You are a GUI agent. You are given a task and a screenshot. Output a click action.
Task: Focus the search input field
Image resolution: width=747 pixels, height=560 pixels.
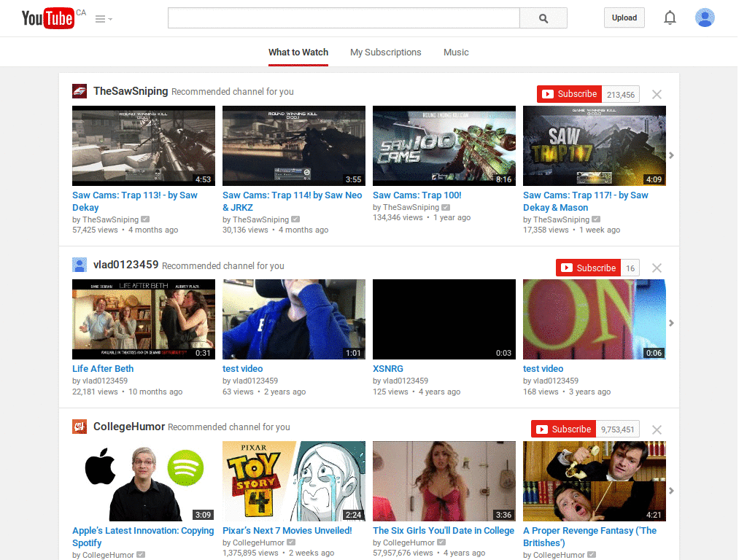point(344,18)
